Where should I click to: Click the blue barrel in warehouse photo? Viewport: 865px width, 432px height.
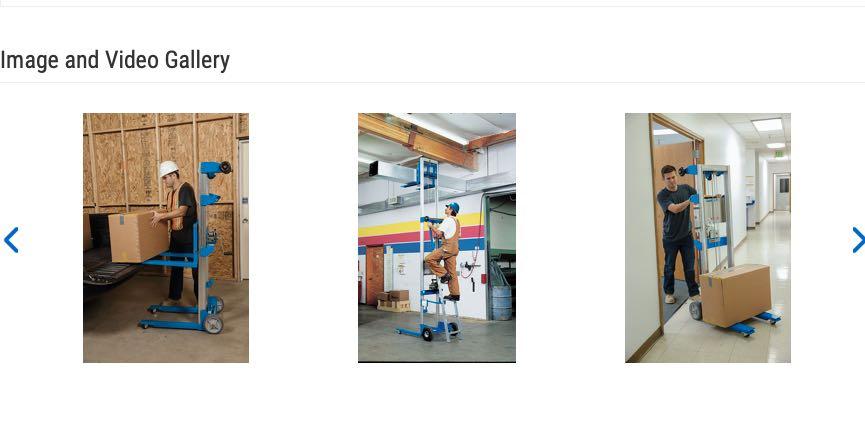coord(501,302)
